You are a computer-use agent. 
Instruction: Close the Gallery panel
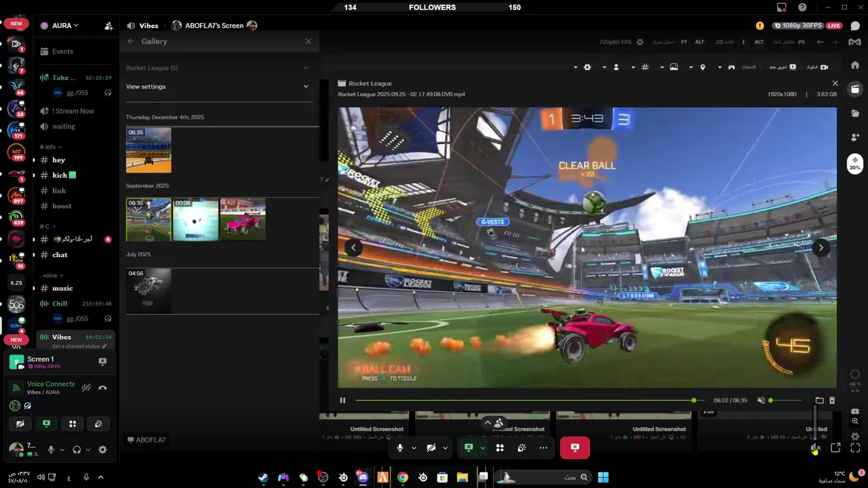point(308,41)
